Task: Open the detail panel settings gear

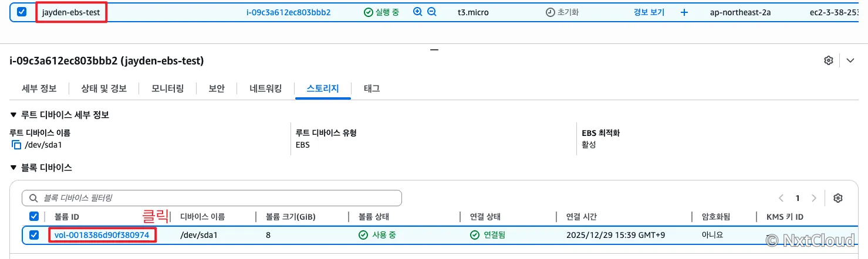Action: click(x=829, y=60)
